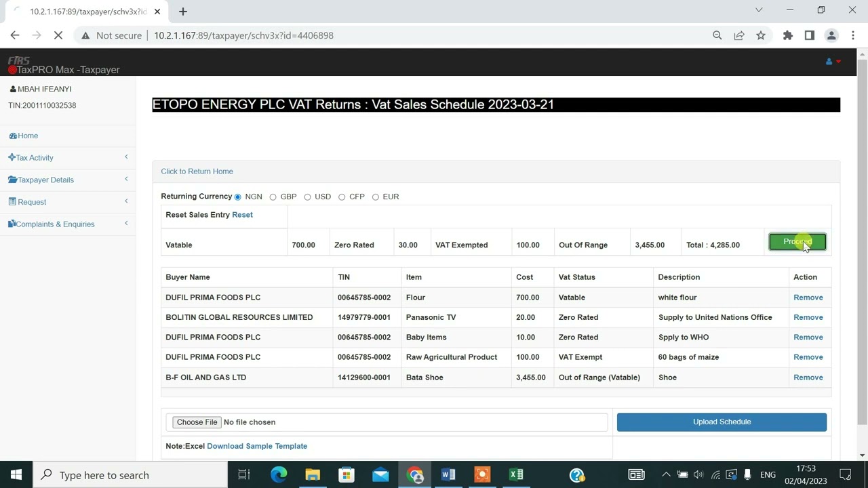Viewport: 868px width, 488px height.
Task: Open a new browser tab
Action: point(182,11)
